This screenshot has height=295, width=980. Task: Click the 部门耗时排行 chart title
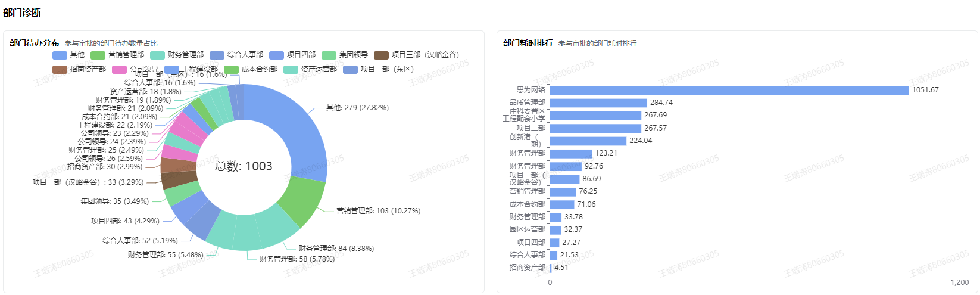528,43
